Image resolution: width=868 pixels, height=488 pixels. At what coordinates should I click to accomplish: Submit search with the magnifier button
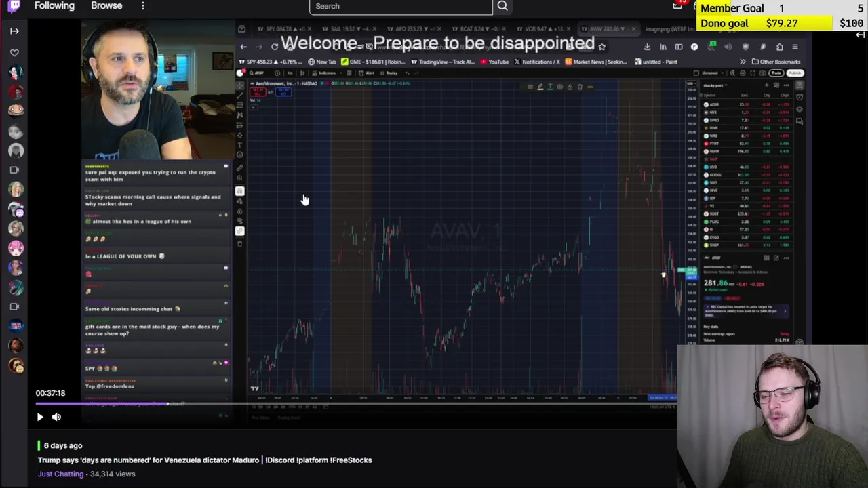point(502,6)
